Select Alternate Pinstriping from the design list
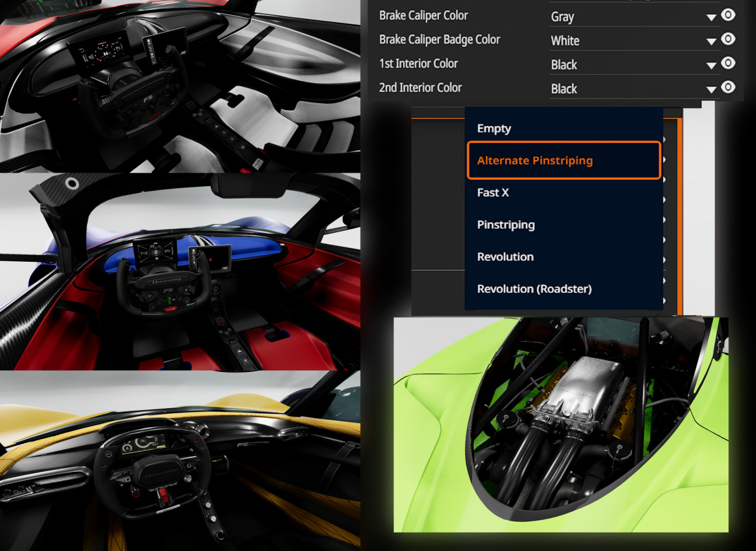The height and width of the screenshot is (551, 756). coord(535,160)
